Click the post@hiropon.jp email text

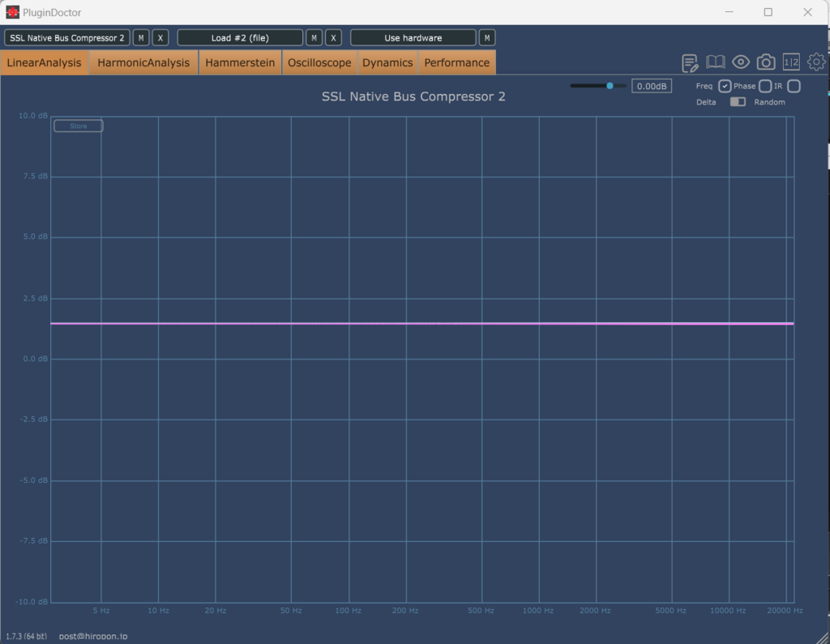(93, 636)
